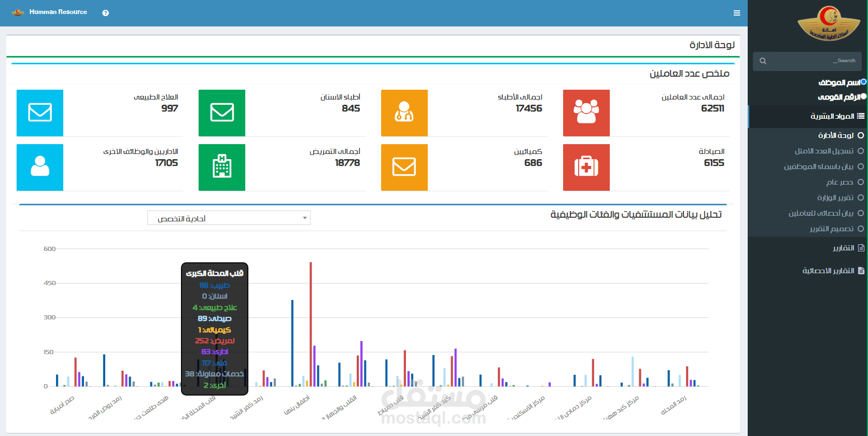Select the الرقم القومى radio button
Image resolution: width=868 pixels, height=436 pixels.
(x=863, y=96)
